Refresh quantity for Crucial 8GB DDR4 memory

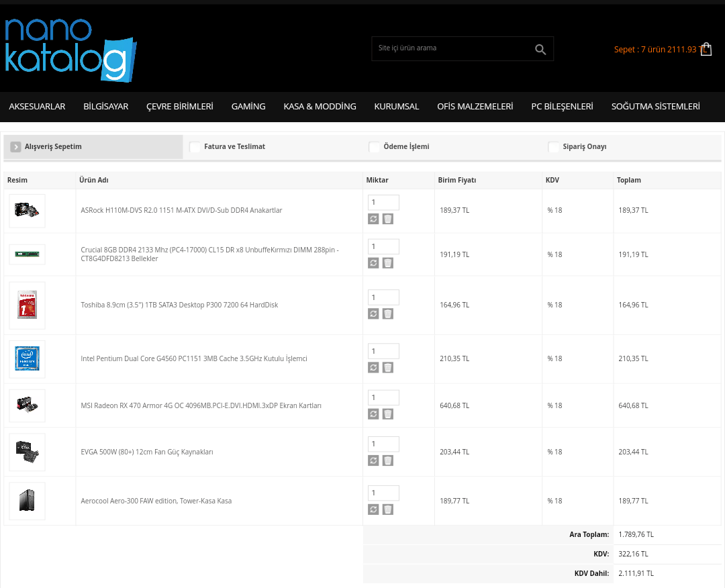373,263
